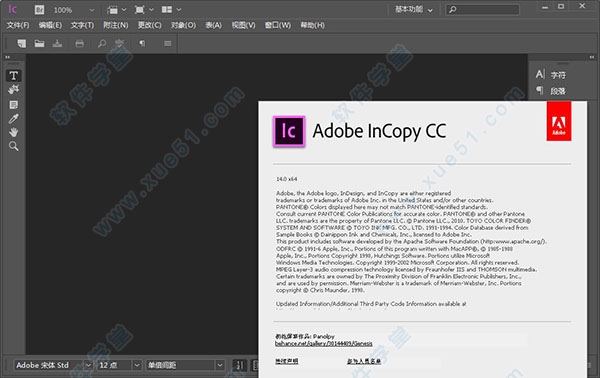Screen dimensions: 600x378
Task: Open the Bridge (Br) icon
Action: tap(39, 10)
